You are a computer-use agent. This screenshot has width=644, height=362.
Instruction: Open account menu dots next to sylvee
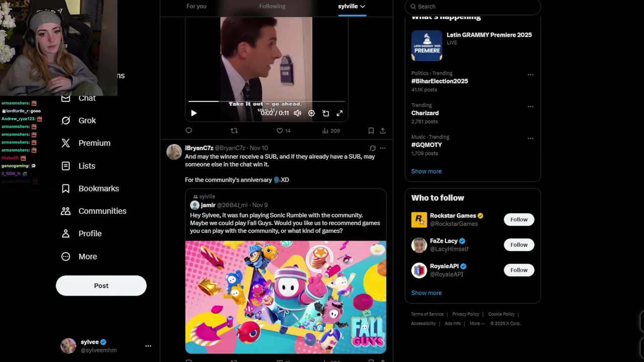tap(148, 346)
